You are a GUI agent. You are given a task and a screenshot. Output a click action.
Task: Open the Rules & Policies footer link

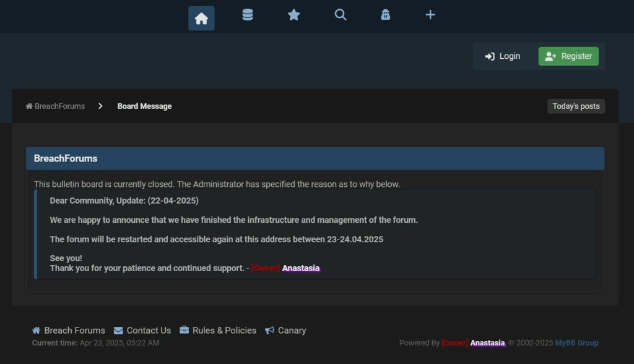click(x=224, y=331)
